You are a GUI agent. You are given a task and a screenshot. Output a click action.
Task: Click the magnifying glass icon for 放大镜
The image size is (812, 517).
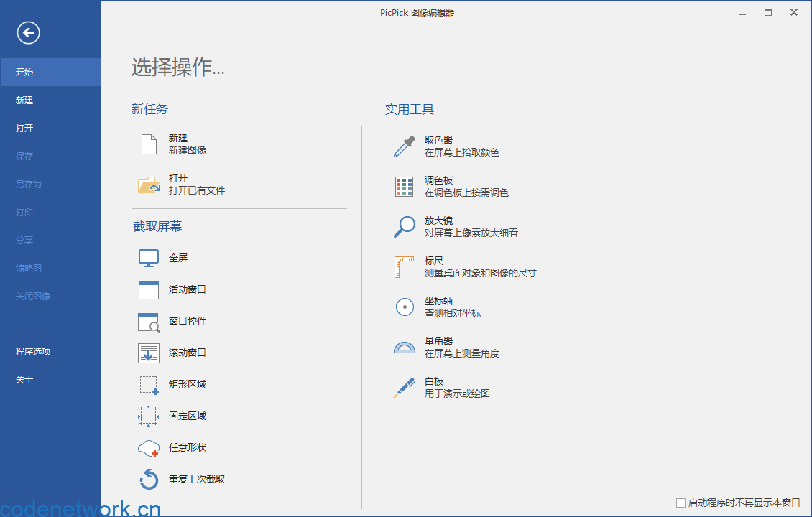click(405, 227)
